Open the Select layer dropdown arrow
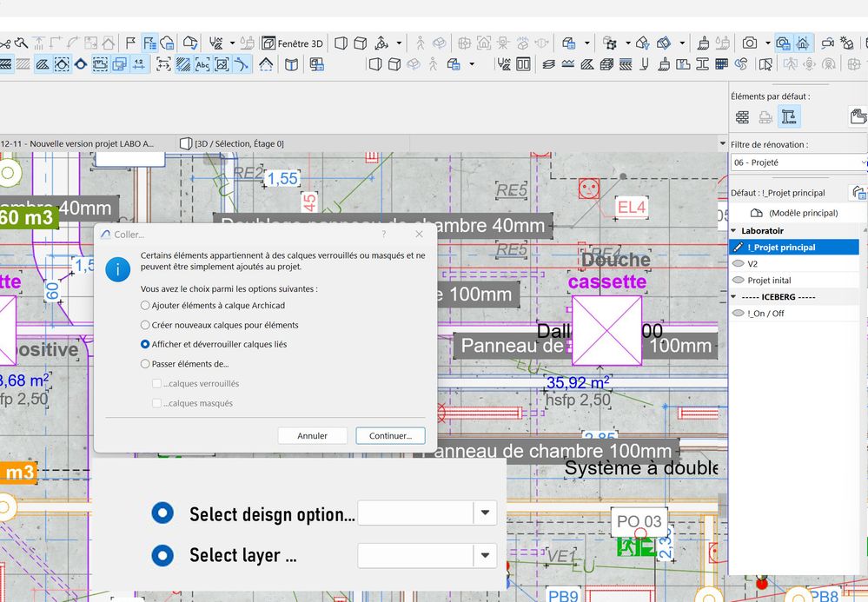Viewport: 868px width, 602px height. 485,555
